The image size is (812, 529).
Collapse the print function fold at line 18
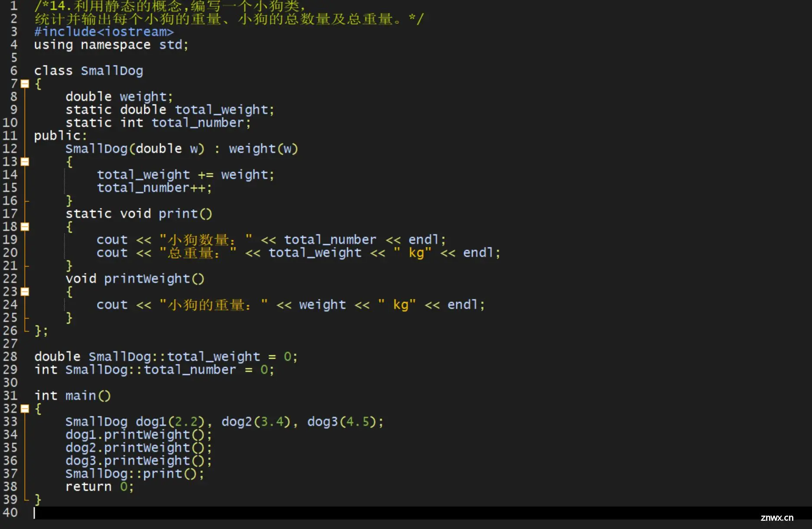[x=25, y=227]
